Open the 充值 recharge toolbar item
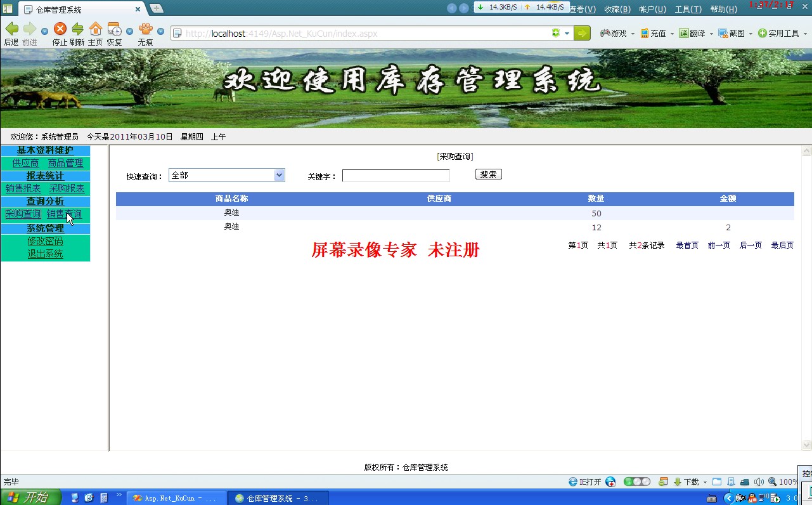The image size is (812, 505). [x=653, y=33]
